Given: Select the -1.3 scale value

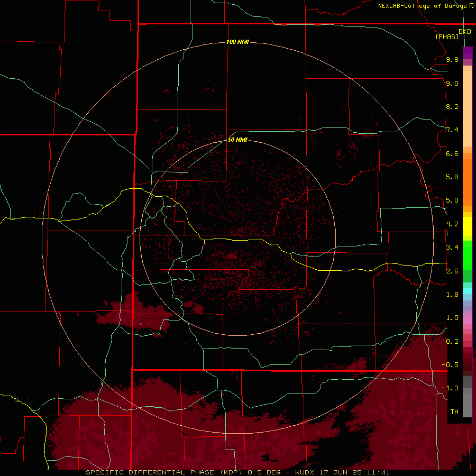Looking at the screenshot, I should (450, 388).
